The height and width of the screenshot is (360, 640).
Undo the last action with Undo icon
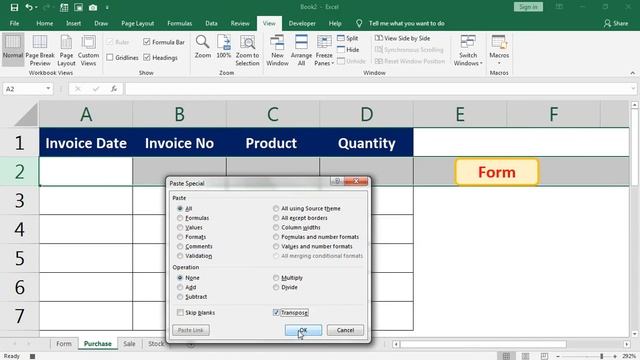pyautogui.click(x=29, y=7)
